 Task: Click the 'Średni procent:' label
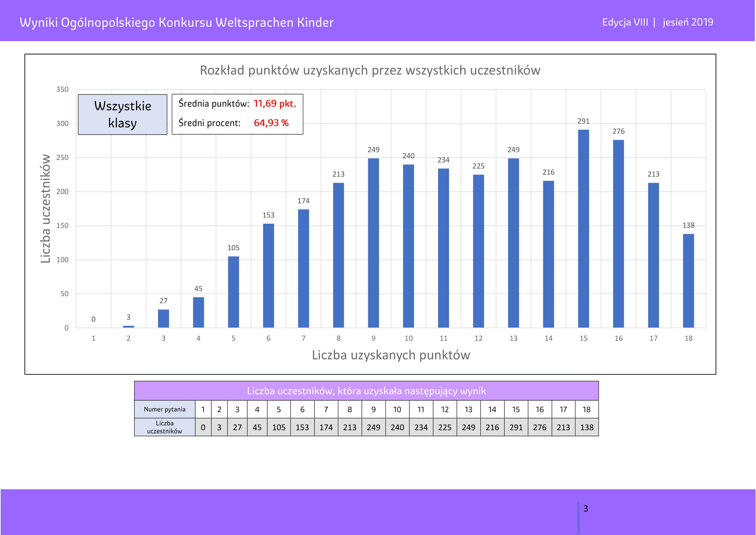tap(209, 123)
